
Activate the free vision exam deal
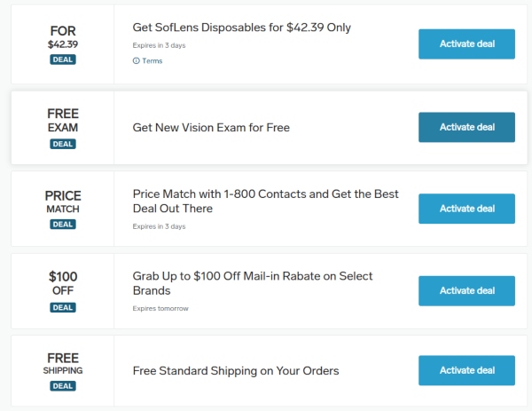coord(466,127)
